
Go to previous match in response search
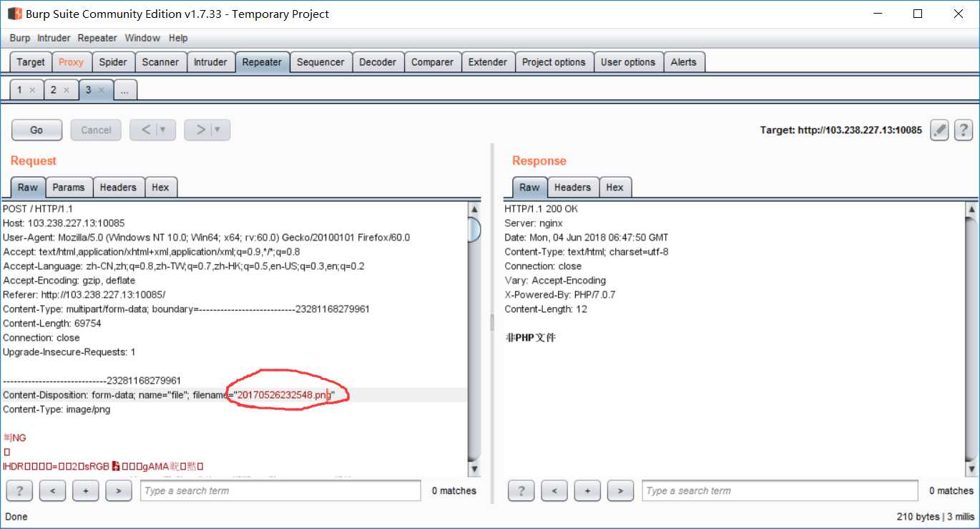click(x=554, y=490)
